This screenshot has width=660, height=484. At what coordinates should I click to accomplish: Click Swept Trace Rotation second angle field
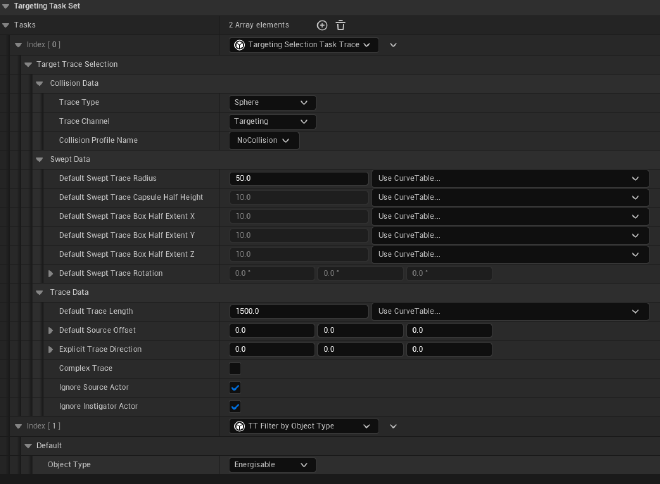[x=360, y=274]
